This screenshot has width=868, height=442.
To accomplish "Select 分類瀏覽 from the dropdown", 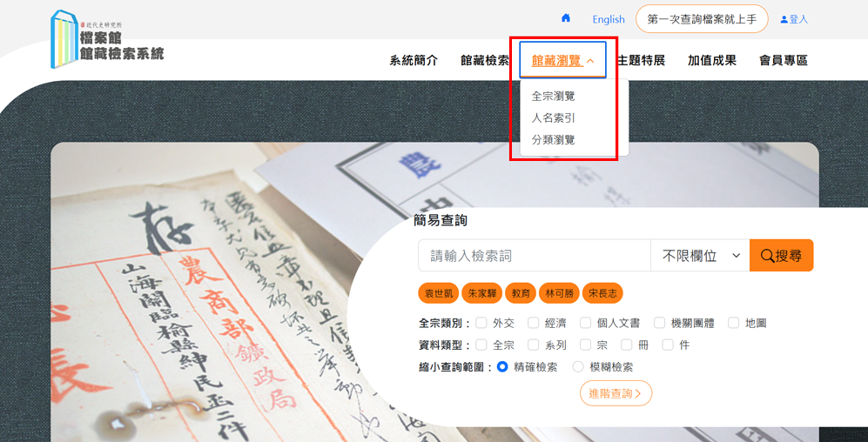I will [x=554, y=140].
